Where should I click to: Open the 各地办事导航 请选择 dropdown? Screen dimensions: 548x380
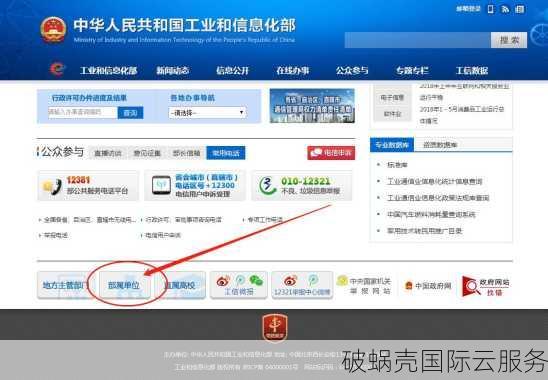(x=207, y=113)
